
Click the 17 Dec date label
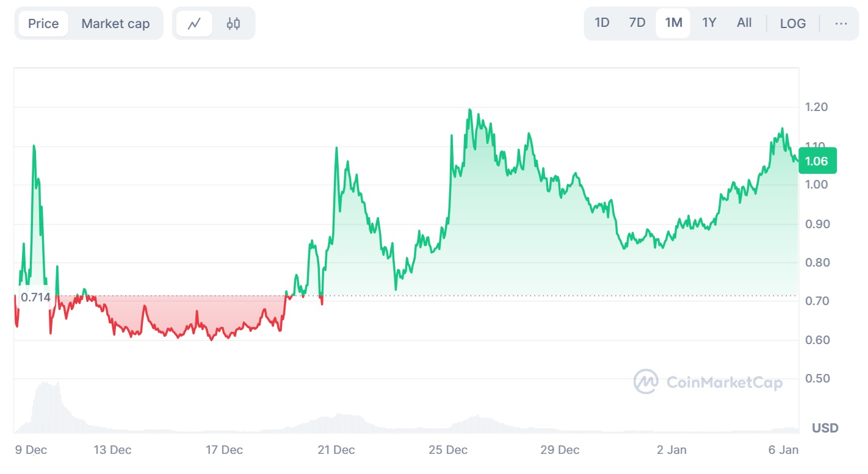[224, 450]
